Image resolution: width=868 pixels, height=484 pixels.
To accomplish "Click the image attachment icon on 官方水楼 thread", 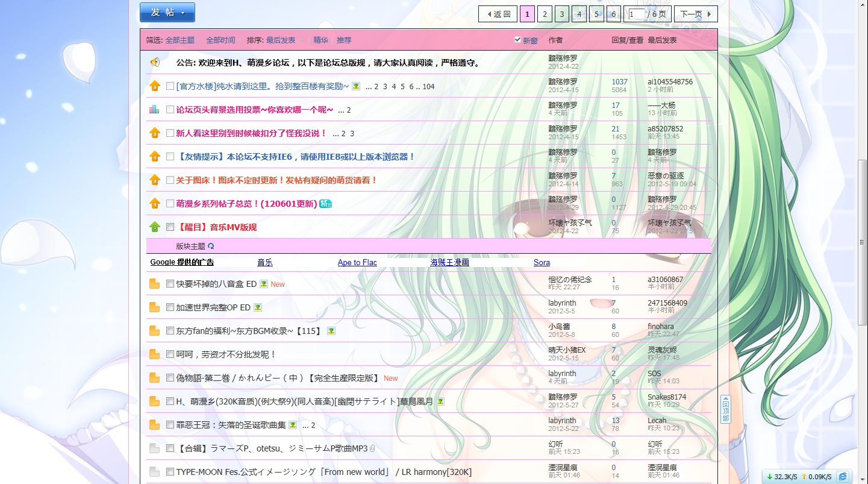I will pyautogui.click(x=356, y=86).
